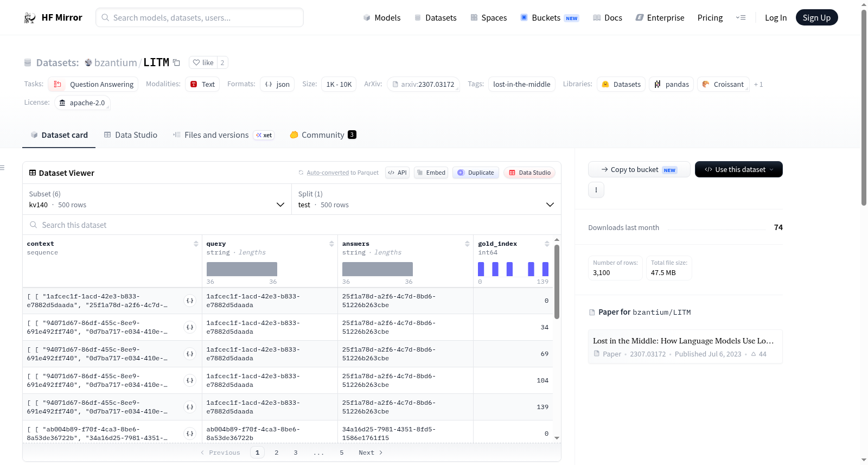Like the LITM dataset
Viewport: 868px width, 465px height.
203,62
